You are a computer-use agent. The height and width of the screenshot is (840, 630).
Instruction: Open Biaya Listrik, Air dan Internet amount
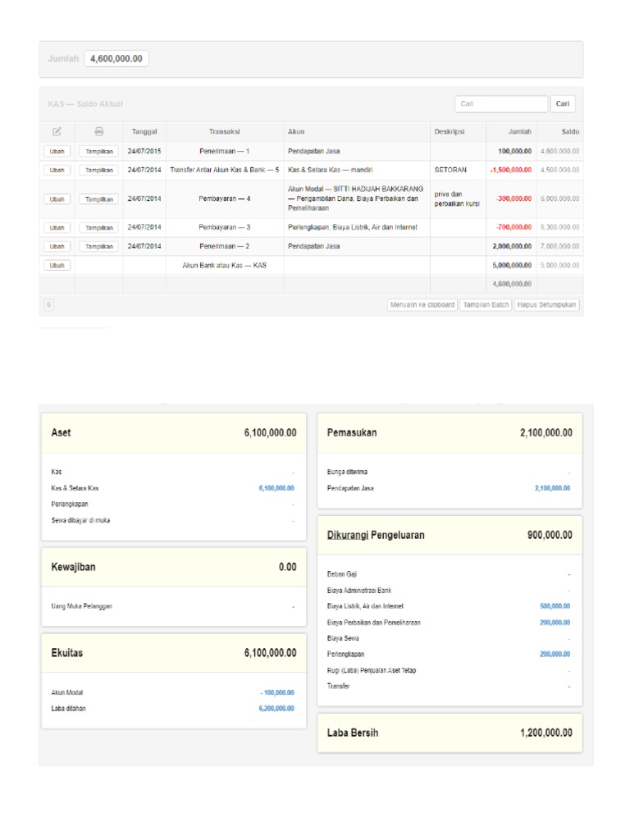pos(555,606)
